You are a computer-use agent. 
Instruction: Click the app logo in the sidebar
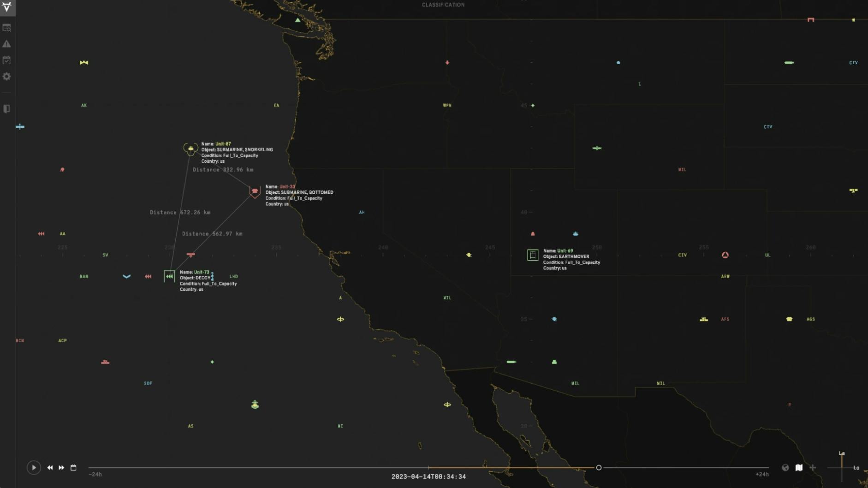point(7,7)
